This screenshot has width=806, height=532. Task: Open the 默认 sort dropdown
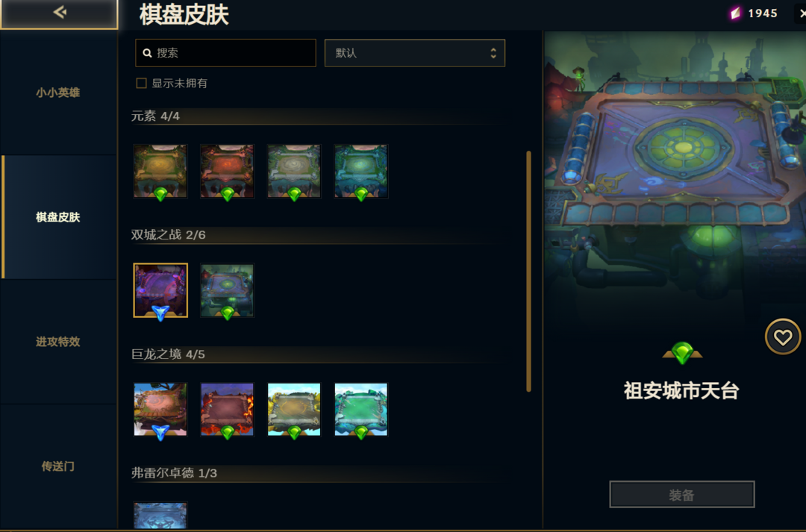tap(415, 53)
